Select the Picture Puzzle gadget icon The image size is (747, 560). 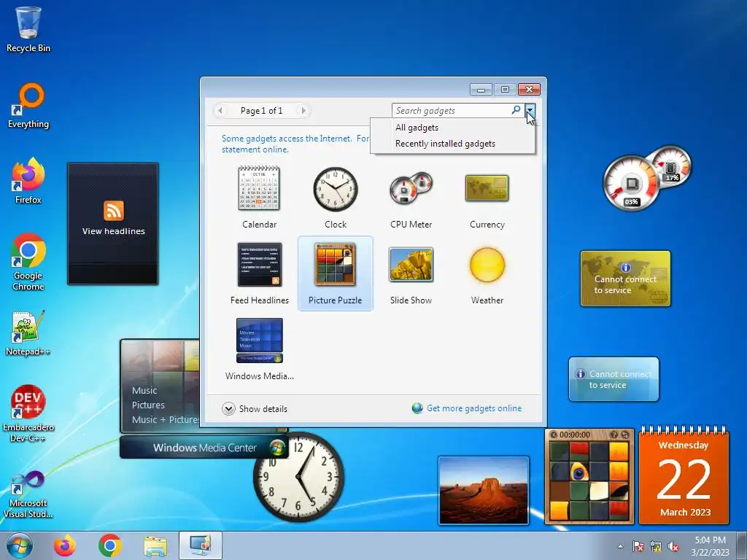336,264
